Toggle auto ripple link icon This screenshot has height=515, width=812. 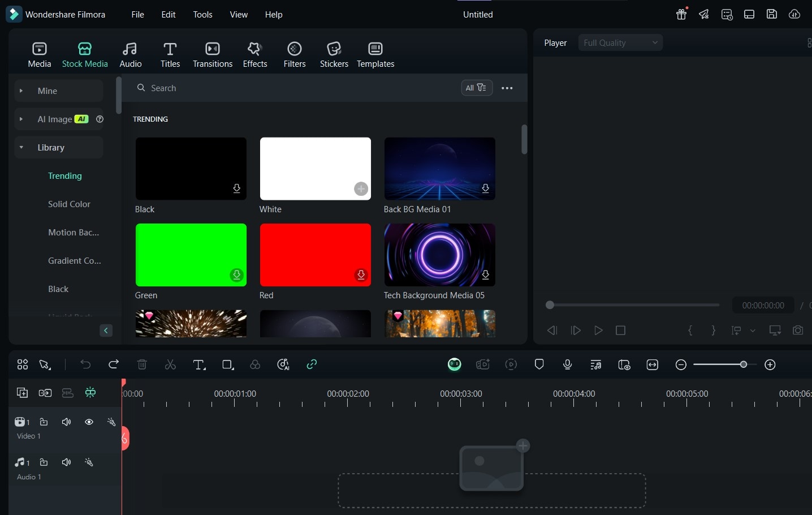[x=312, y=365]
